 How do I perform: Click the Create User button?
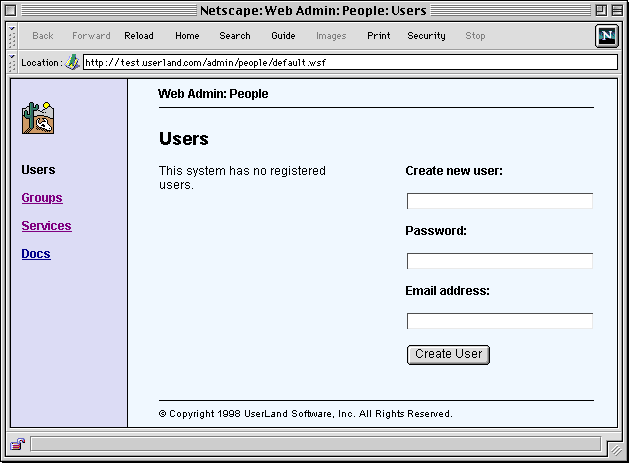click(448, 354)
